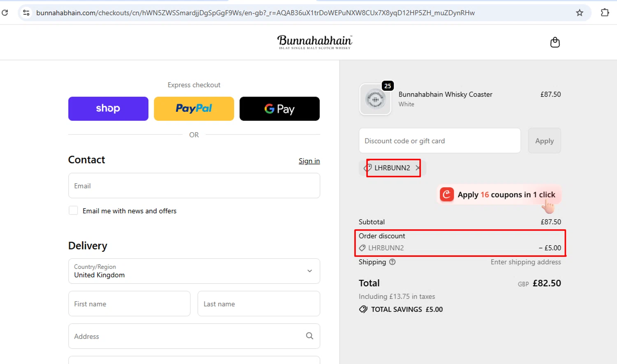Viewport: 617px width, 364px height.
Task: Click Apply 16 coupons in 1 click
Action: pos(499,195)
